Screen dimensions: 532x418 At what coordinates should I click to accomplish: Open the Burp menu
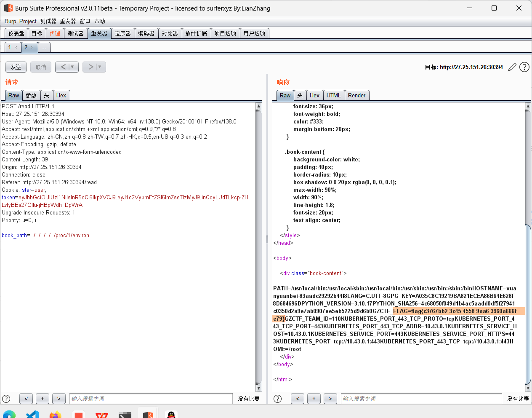[11, 21]
